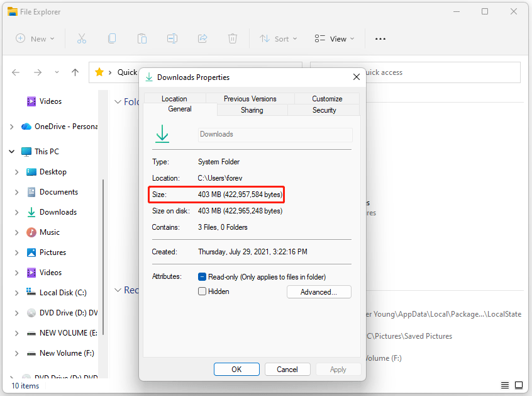Screen dimensions: 532x396
Task: Select large thumbnails view in the status bar
Action: (x=519, y=385)
